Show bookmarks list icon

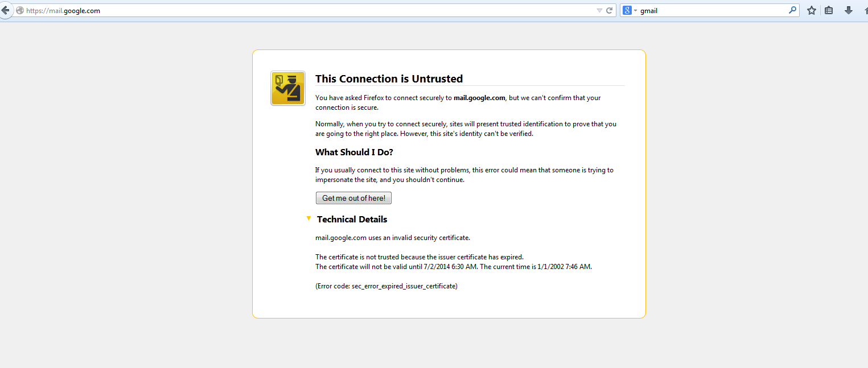click(829, 10)
